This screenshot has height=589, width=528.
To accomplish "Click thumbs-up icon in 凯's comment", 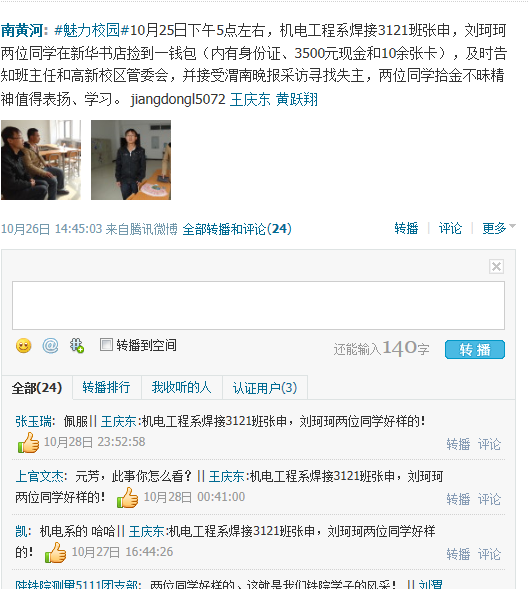I will click(56, 553).
